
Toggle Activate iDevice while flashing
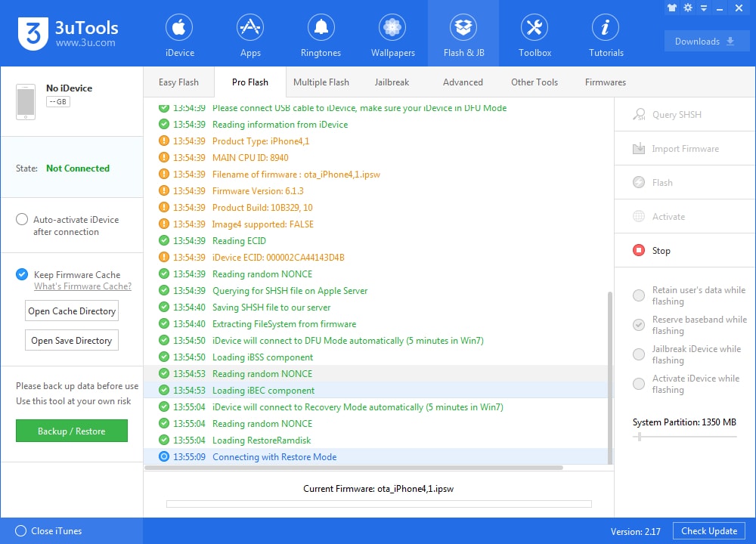coord(639,384)
